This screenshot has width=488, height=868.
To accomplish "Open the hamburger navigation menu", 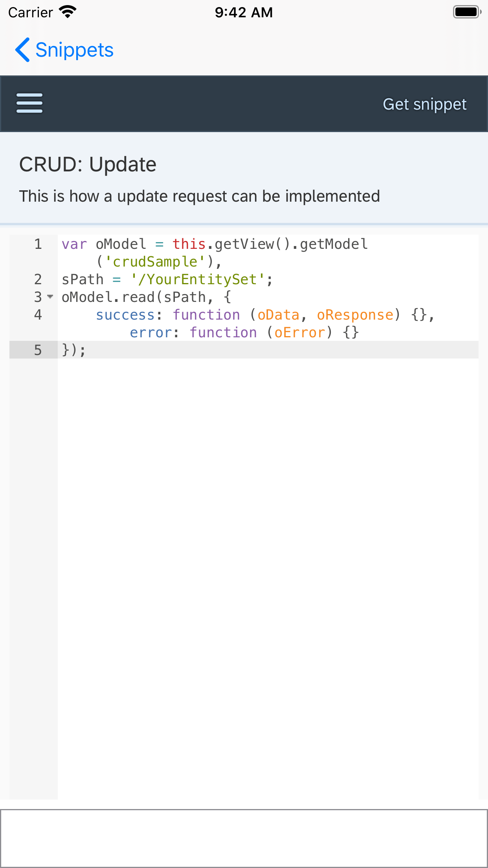I will [29, 104].
